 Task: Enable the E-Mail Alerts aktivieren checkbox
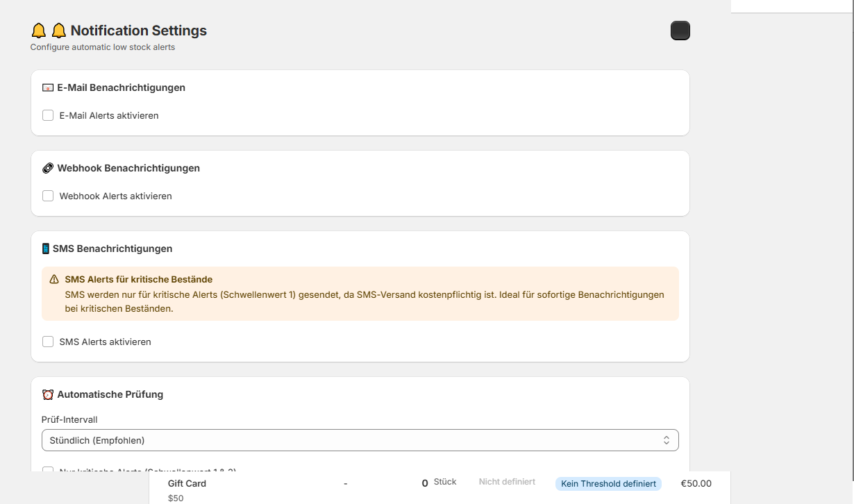[48, 115]
